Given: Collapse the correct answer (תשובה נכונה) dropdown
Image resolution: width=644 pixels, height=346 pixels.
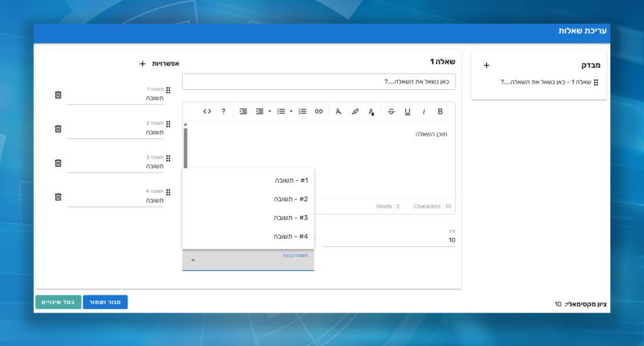Looking at the screenshot, I should tap(193, 260).
